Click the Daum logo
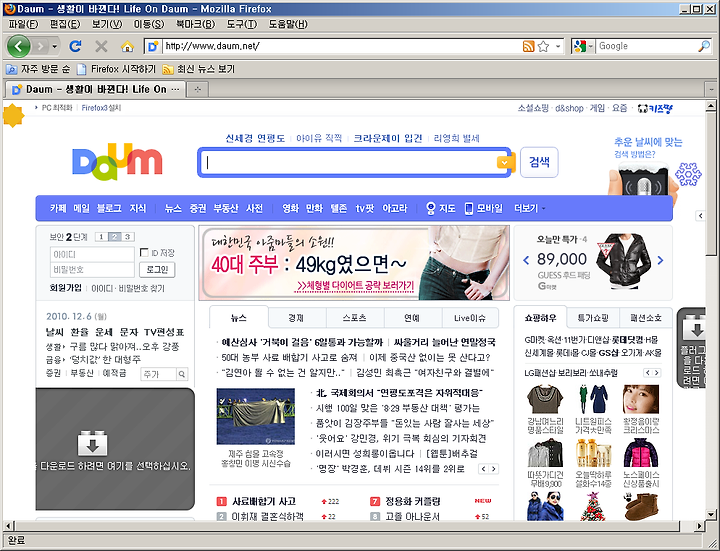720x551 pixels. coord(118,161)
